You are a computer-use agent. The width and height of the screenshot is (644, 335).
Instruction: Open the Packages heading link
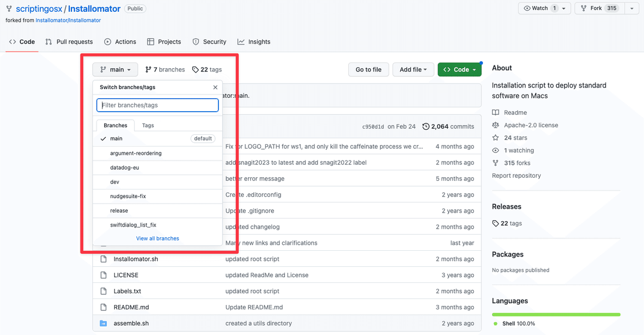click(x=508, y=254)
